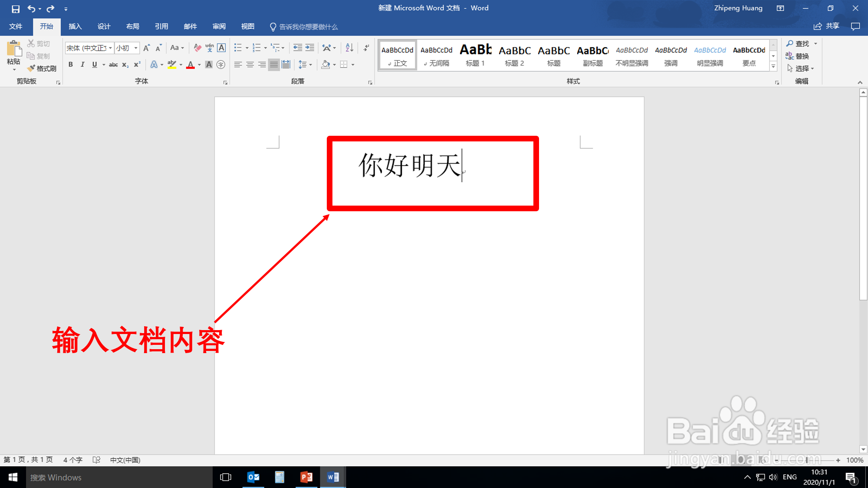Click the Format Painter (格式刷) button

pyautogui.click(x=42, y=69)
